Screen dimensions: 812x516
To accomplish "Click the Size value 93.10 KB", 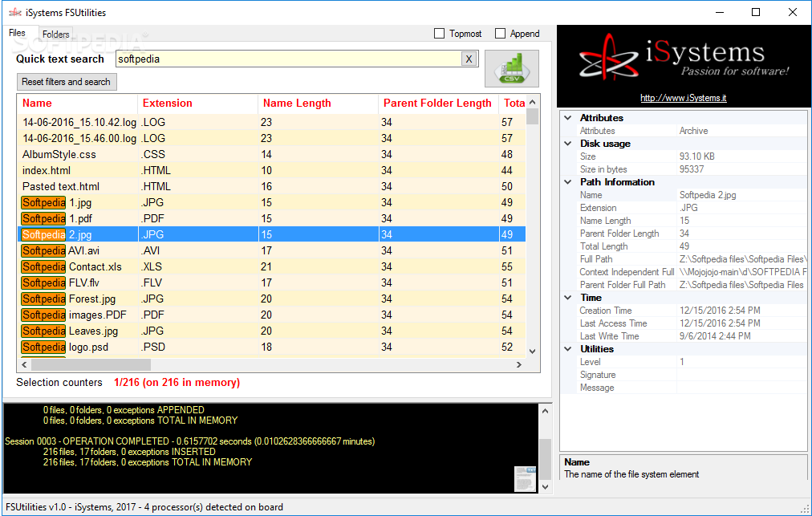I will pyautogui.click(x=697, y=156).
